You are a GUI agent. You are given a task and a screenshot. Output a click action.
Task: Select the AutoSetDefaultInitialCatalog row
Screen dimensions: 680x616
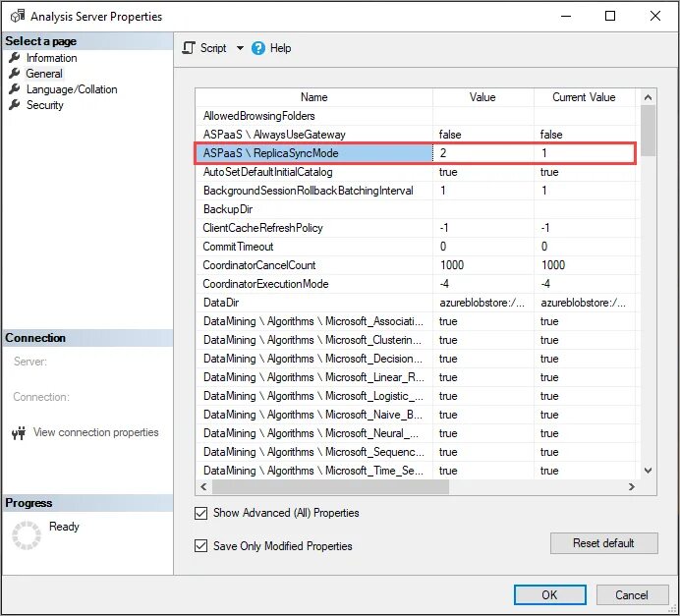(416, 172)
